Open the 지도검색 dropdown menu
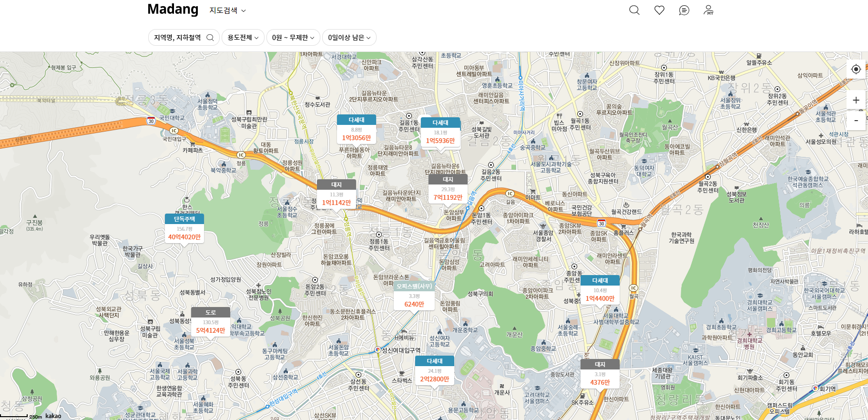 (x=227, y=10)
